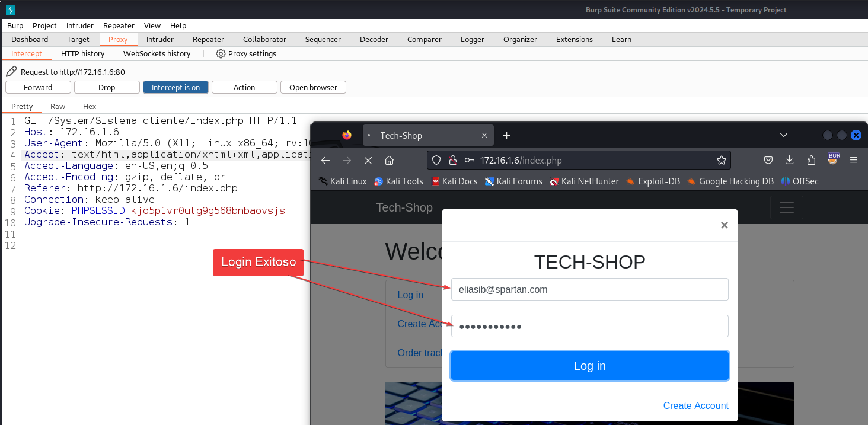
Task: Switch to HTTP history sub-tab
Action: point(82,54)
